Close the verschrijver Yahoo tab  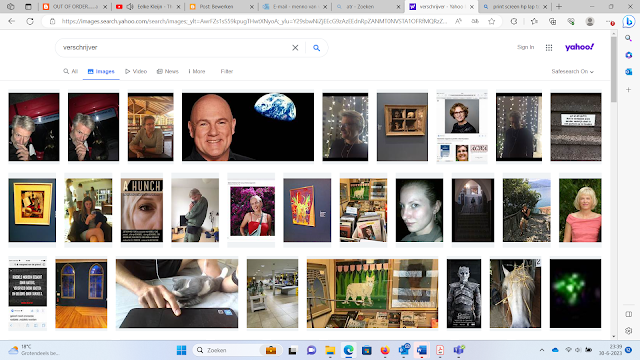click(471, 7)
